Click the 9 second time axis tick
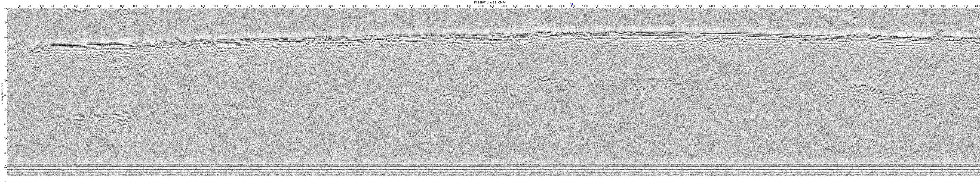This screenshot has height=182, width=980. [5, 124]
